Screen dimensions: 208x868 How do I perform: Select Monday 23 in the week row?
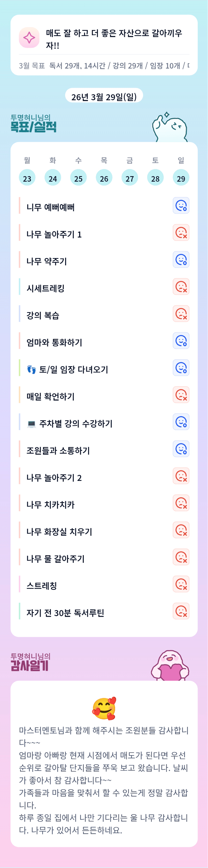[27, 178]
